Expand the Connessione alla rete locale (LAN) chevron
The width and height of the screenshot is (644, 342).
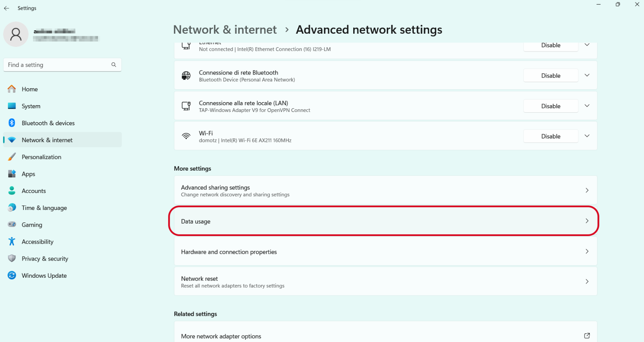point(587,106)
